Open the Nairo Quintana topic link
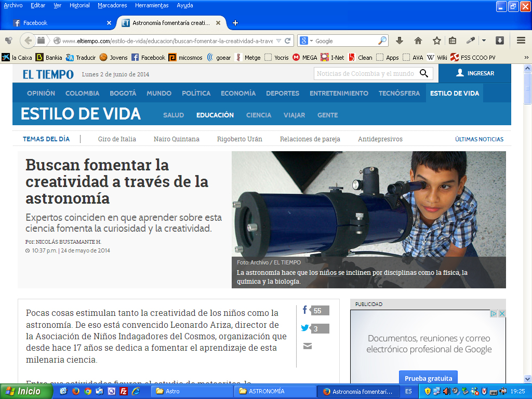 coord(176,139)
